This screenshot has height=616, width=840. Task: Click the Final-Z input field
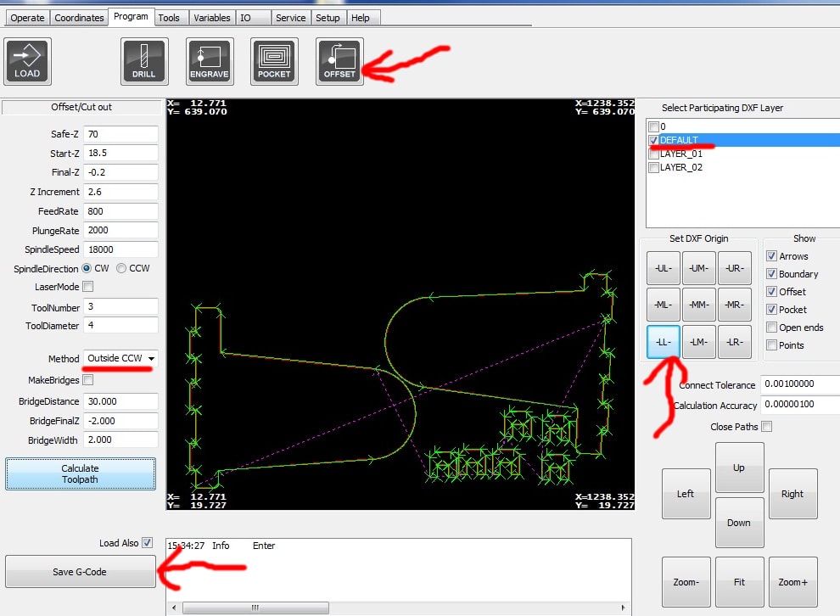[x=120, y=172]
